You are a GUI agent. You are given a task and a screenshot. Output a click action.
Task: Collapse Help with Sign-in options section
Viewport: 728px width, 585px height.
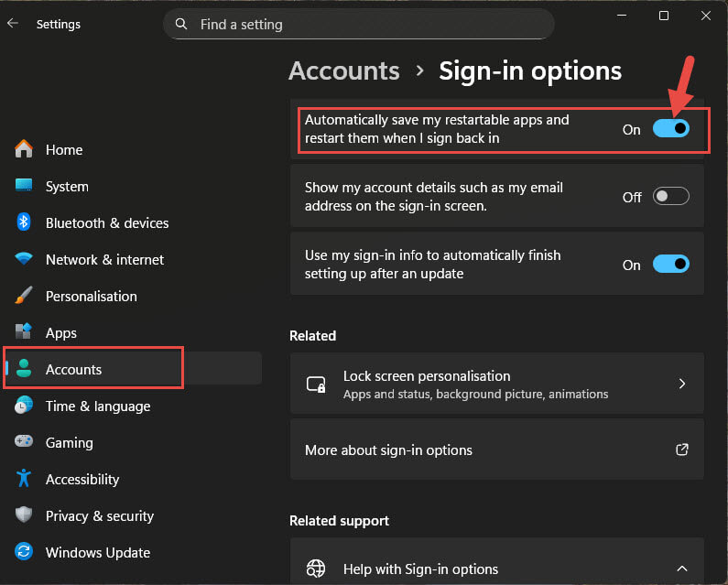click(x=681, y=569)
